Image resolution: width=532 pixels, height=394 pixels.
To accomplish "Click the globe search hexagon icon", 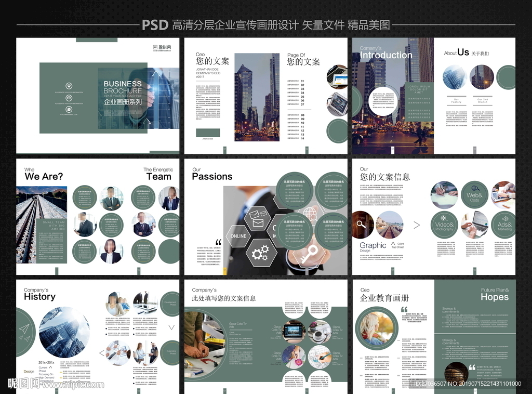I will (x=311, y=214).
